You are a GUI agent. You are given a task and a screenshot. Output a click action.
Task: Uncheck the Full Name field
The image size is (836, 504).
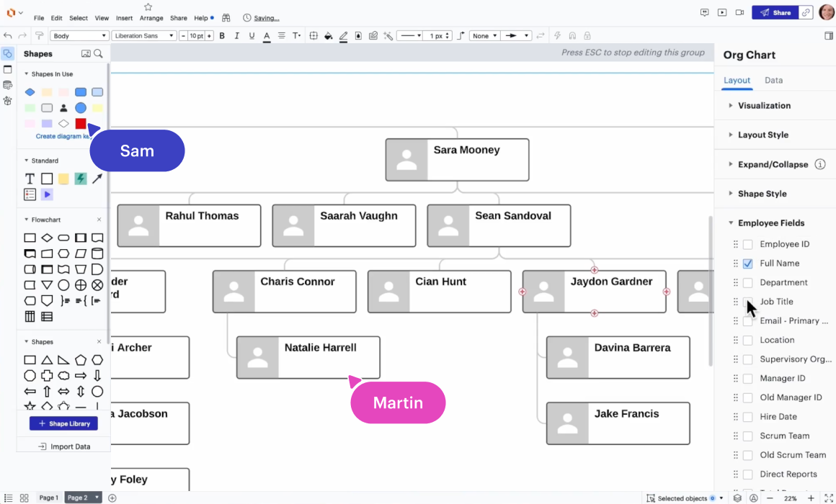(x=748, y=264)
